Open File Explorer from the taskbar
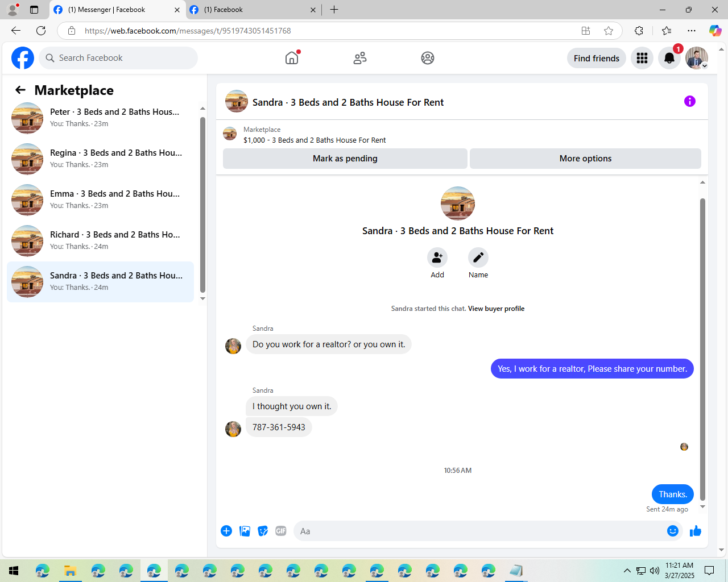This screenshot has width=728, height=582. [70, 571]
